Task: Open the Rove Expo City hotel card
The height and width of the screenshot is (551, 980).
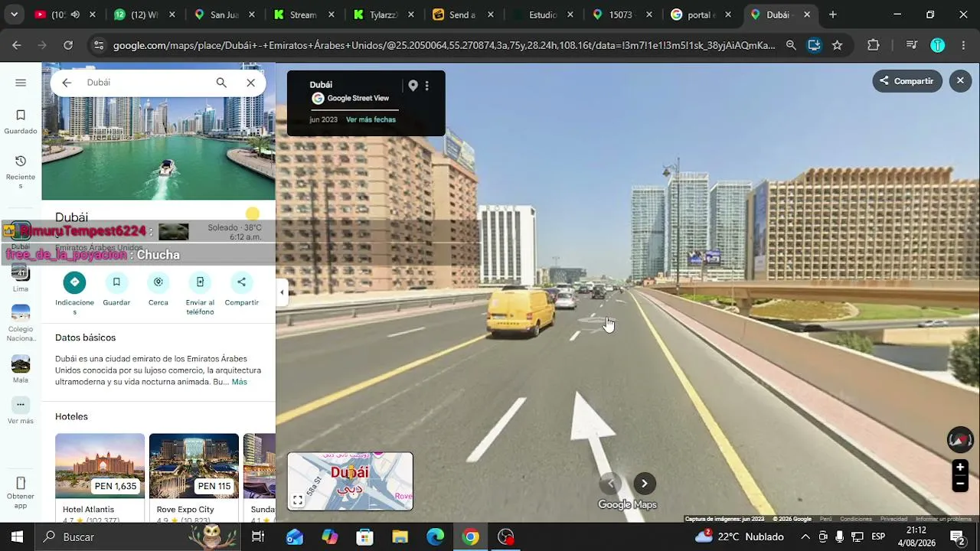Action: (194, 478)
